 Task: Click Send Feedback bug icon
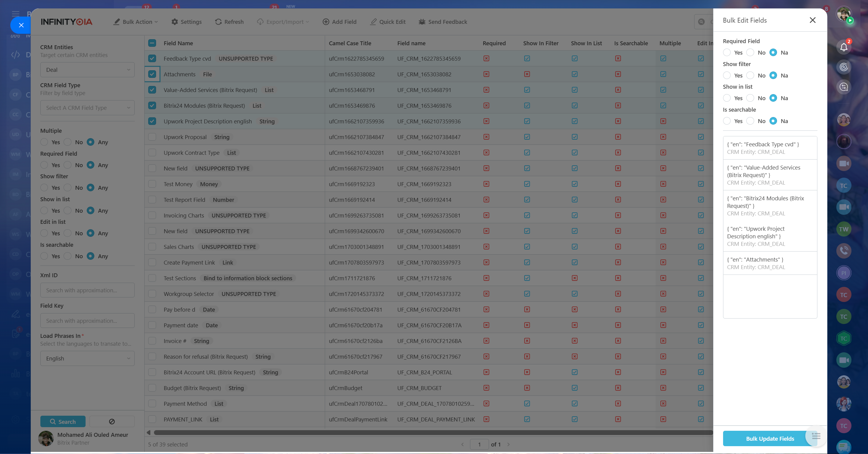pos(422,22)
